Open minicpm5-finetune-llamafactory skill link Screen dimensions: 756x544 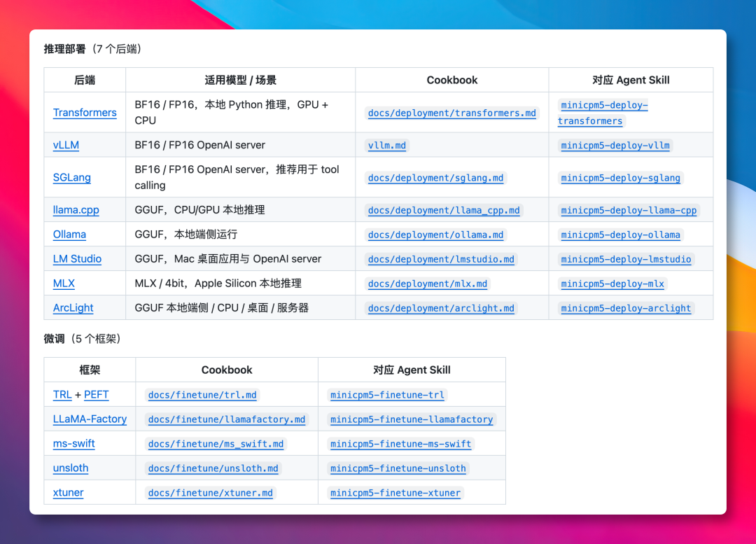[412, 419]
